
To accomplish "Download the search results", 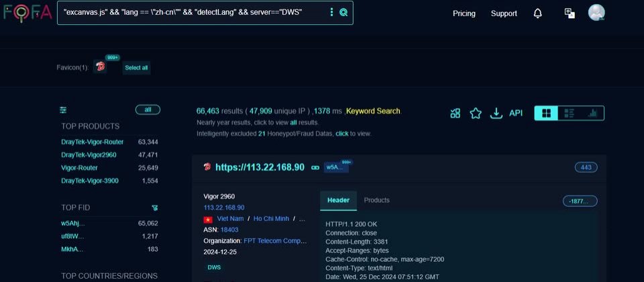I will click(496, 113).
